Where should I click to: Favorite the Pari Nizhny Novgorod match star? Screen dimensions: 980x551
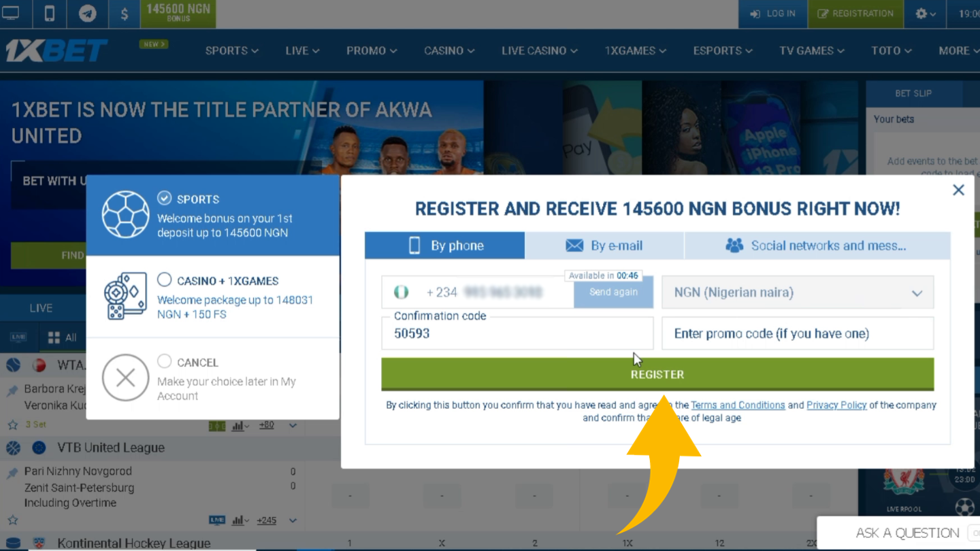12,520
